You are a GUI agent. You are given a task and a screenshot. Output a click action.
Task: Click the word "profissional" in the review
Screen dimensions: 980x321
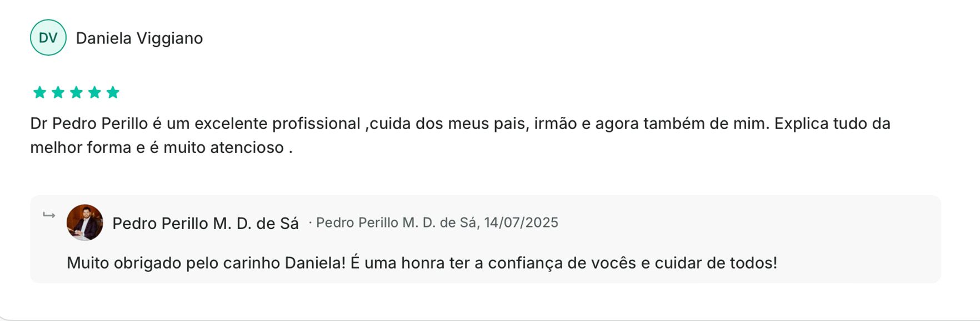[316, 124]
